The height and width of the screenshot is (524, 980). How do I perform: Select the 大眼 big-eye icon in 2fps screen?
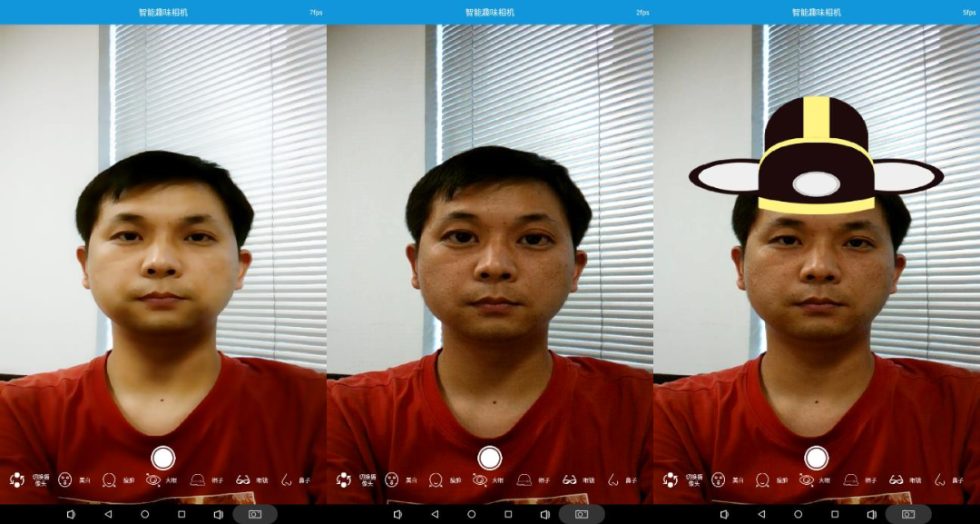pos(480,480)
